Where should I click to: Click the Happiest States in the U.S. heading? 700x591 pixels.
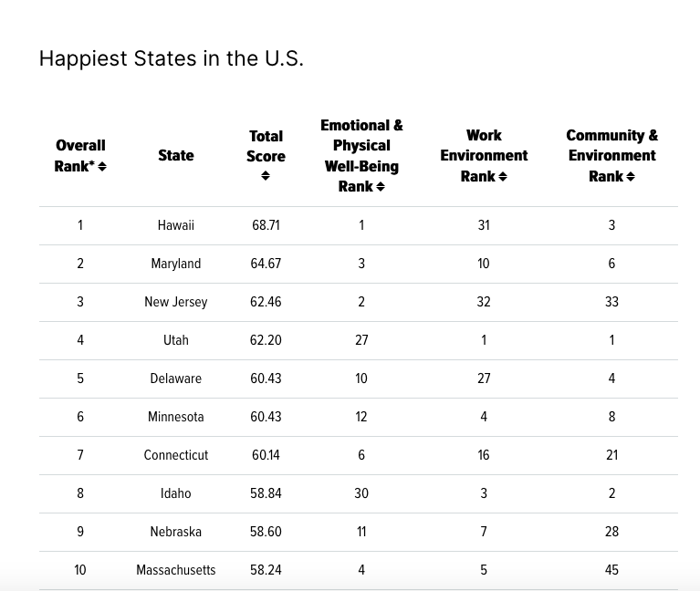pyautogui.click(x=171, y=58)
